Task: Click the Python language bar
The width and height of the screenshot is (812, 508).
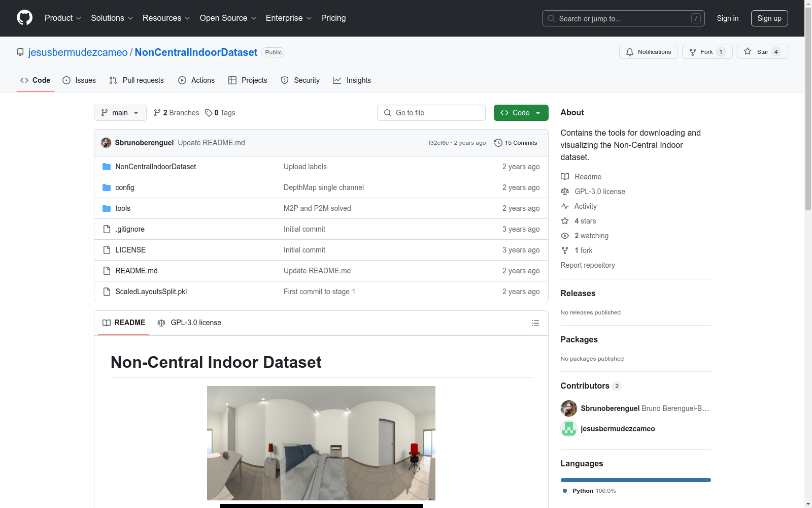Action: click(x=636, y=480)
